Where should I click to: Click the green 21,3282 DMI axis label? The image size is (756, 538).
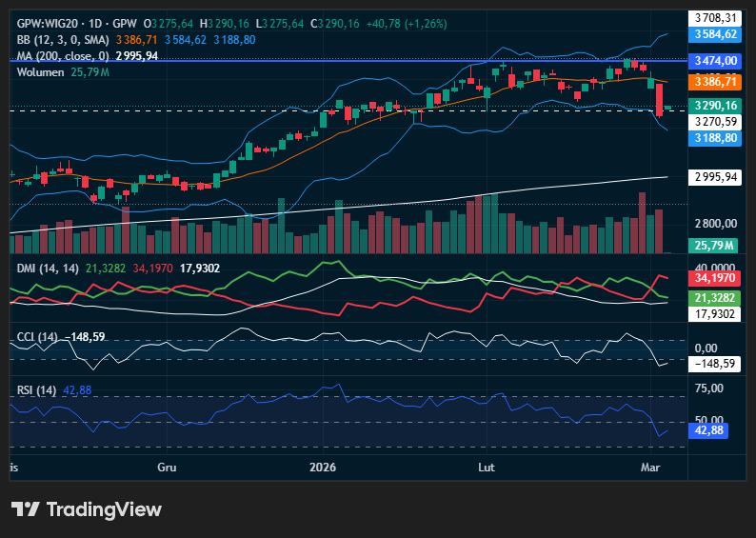(716, 298)
